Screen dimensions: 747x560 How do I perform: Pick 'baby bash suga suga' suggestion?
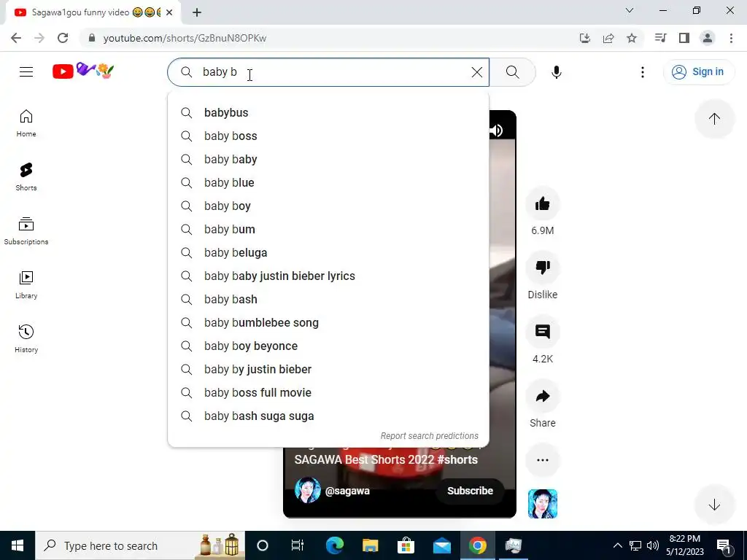328,416
